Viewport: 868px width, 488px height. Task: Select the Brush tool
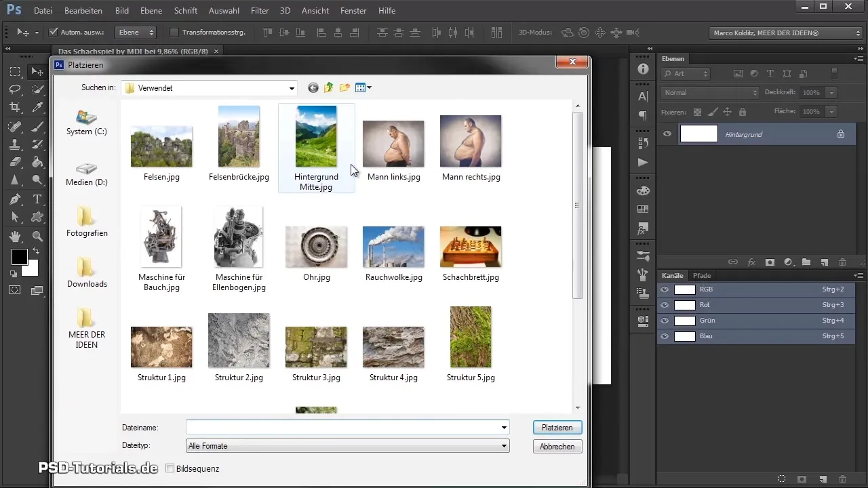[37, 127]
